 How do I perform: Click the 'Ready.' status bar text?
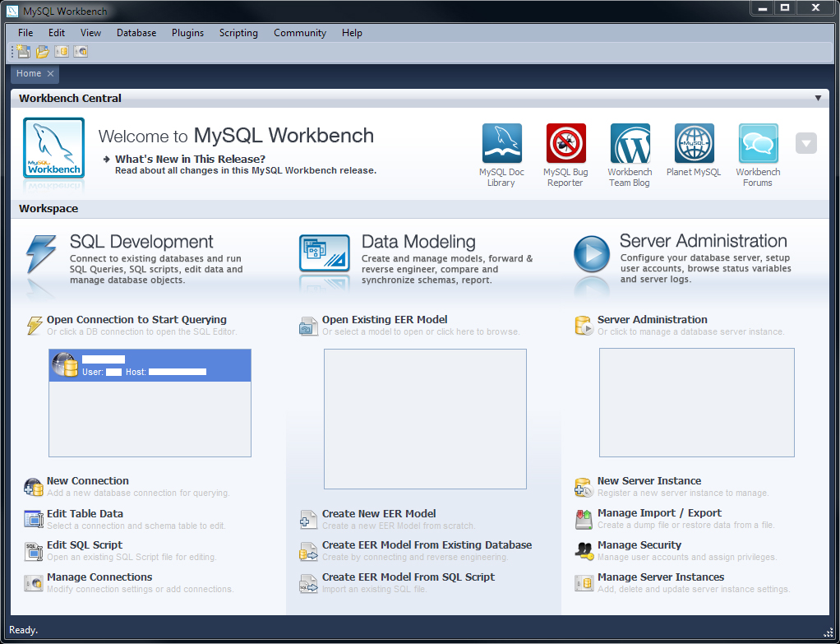tap(23, 630)
